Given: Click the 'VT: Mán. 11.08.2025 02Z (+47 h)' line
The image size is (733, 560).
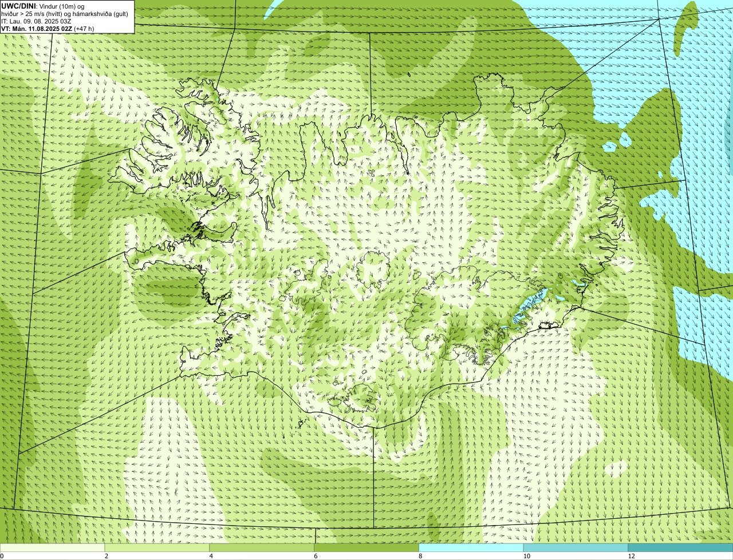Looking at the screenshot, I should 48,29.
